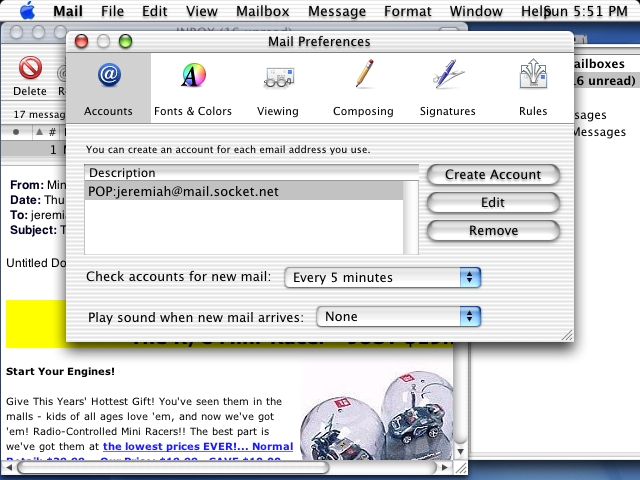Click the lowest prices EVER link in message
This screenshot has height=480, width=640.
click(x=198, y=446)
